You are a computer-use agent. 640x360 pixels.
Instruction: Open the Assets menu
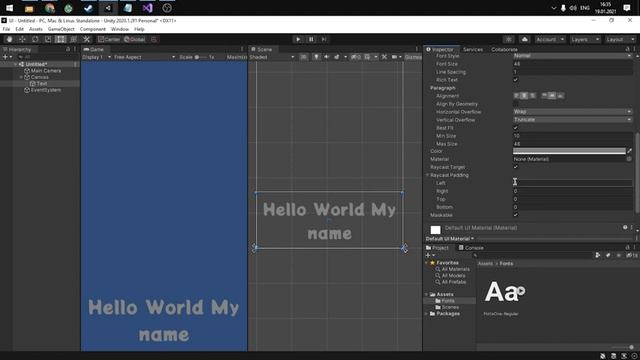coord(36,29)
